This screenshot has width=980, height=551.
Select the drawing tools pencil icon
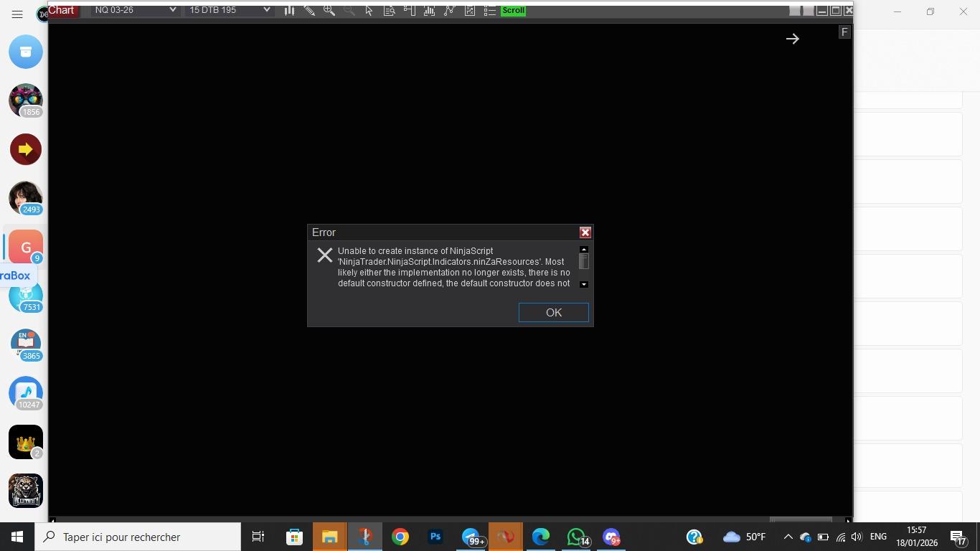click(x=309, y=11)
